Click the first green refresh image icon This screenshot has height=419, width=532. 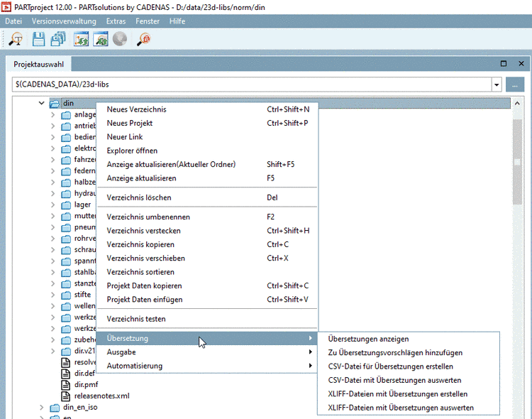coord(81,39)
